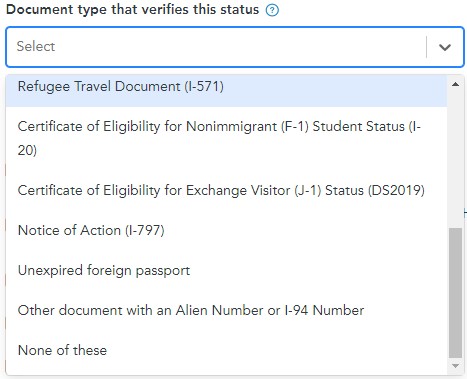
Task: Click the scrollbar down arrow
Action: click(x=455, y=366)
